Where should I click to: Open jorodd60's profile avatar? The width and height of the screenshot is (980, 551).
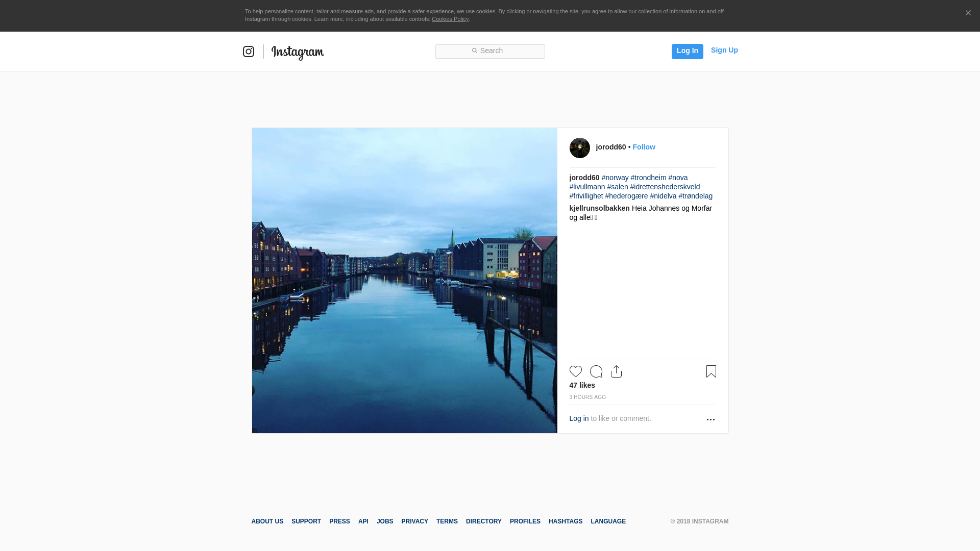click(x=579, y=148)
